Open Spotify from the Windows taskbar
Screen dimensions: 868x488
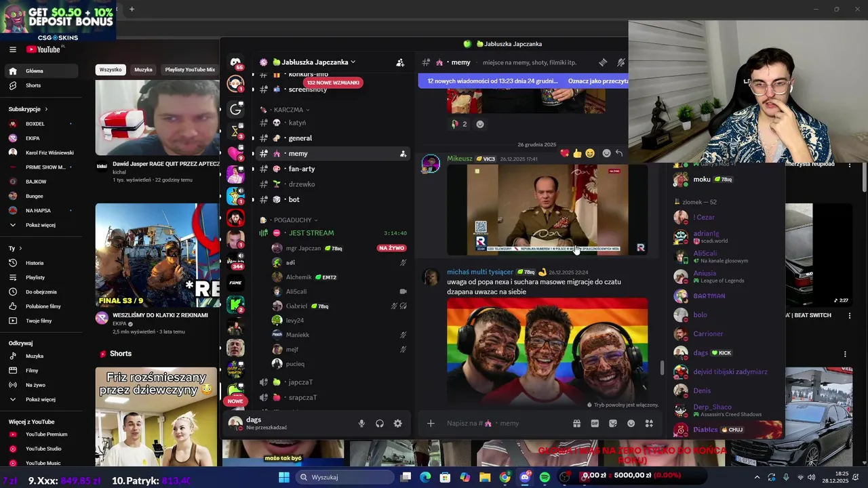pyautogui.click(x=545, y=477)
